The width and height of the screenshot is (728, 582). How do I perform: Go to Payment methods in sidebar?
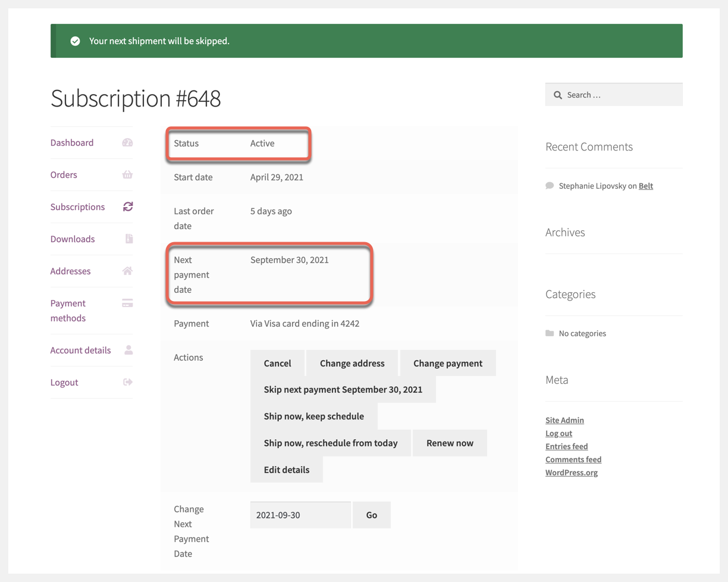pyautogui.click(x=68, y=311)
